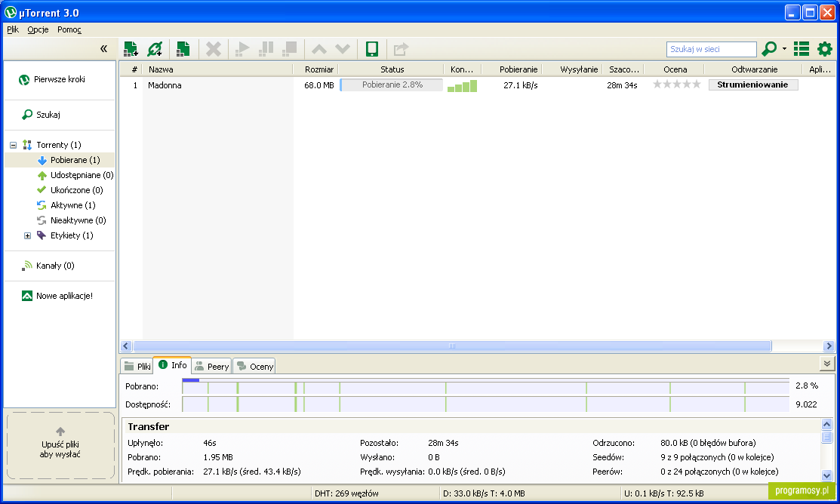
Task: Click the torrent list horizontal scrollbar thumb
Action: click(452, 346)
